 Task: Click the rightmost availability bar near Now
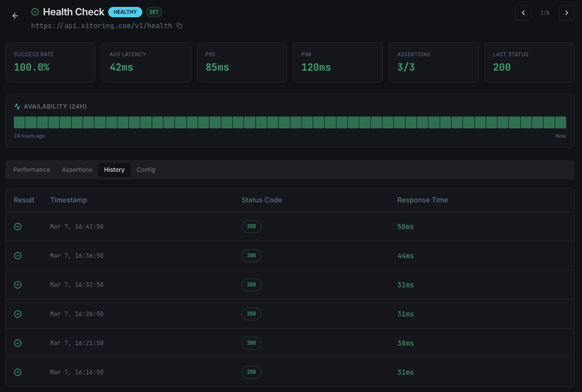point(560,122)
